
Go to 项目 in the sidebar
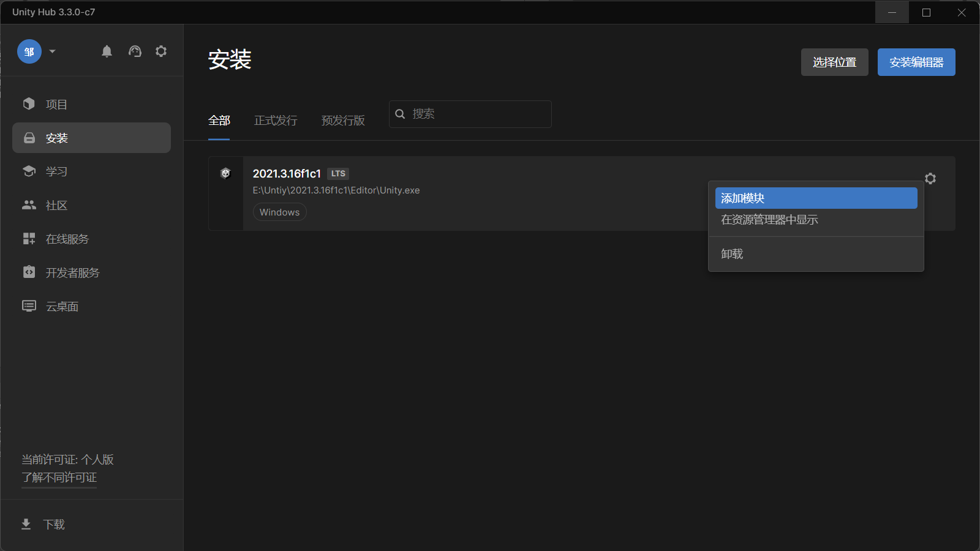coord(91,104)
